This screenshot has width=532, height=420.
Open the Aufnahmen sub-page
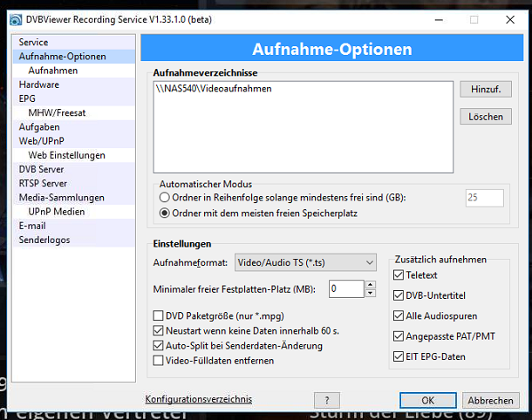(x=73, y=71)
